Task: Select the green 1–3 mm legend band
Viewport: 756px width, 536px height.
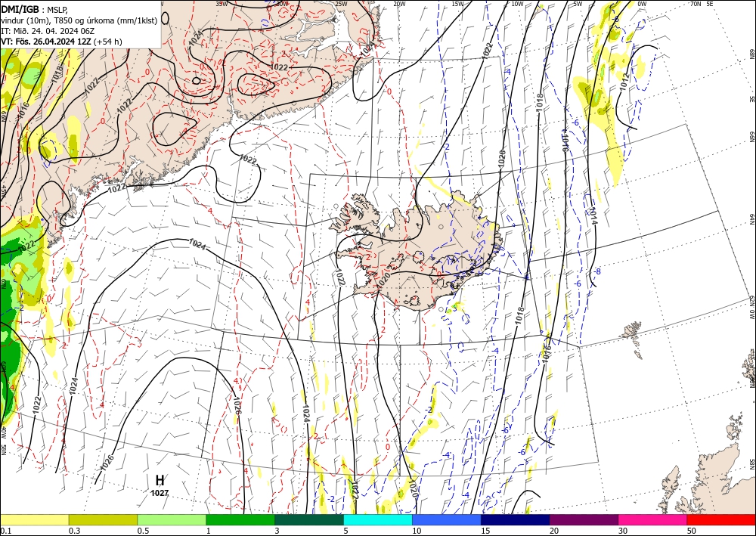Action: (240, 519)
